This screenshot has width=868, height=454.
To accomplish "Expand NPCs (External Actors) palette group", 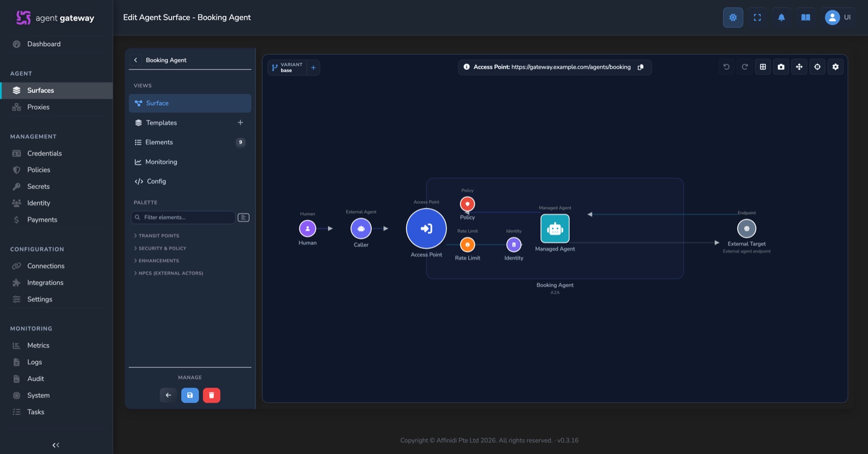I will click(169, 273).
